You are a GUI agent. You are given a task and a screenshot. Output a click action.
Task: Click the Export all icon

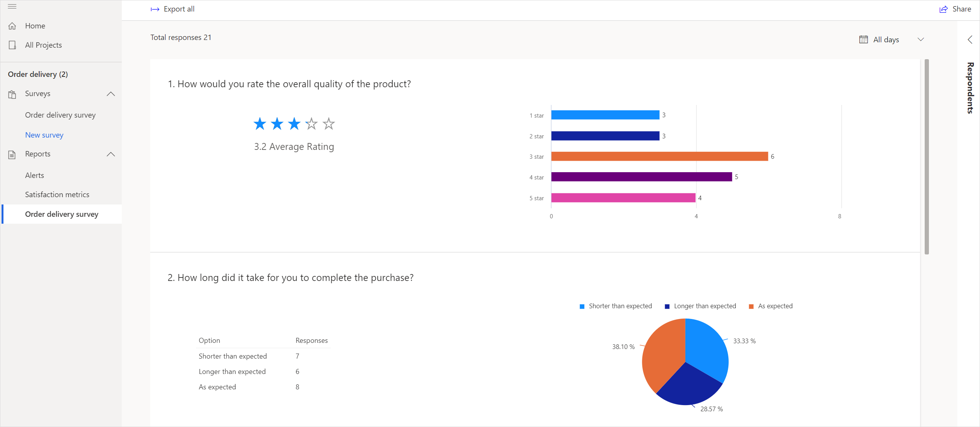tap(156, 9)
